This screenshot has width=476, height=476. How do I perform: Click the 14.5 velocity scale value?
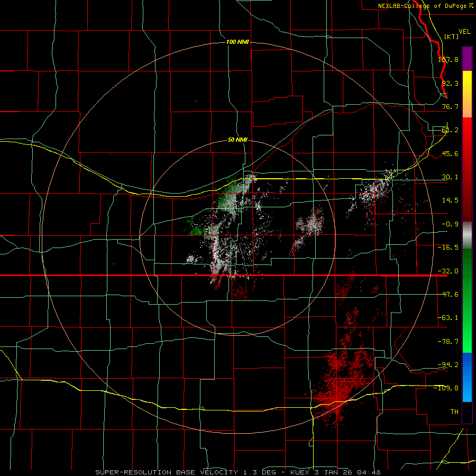coord(450,200)
